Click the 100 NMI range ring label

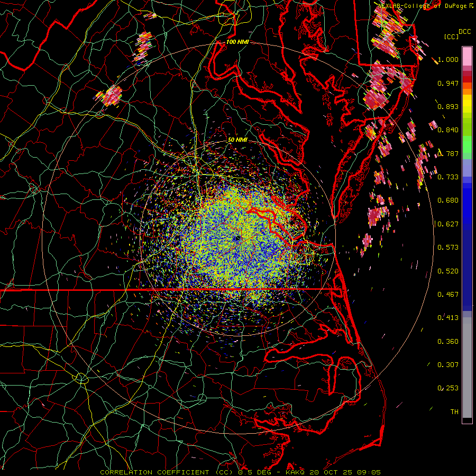237,42
